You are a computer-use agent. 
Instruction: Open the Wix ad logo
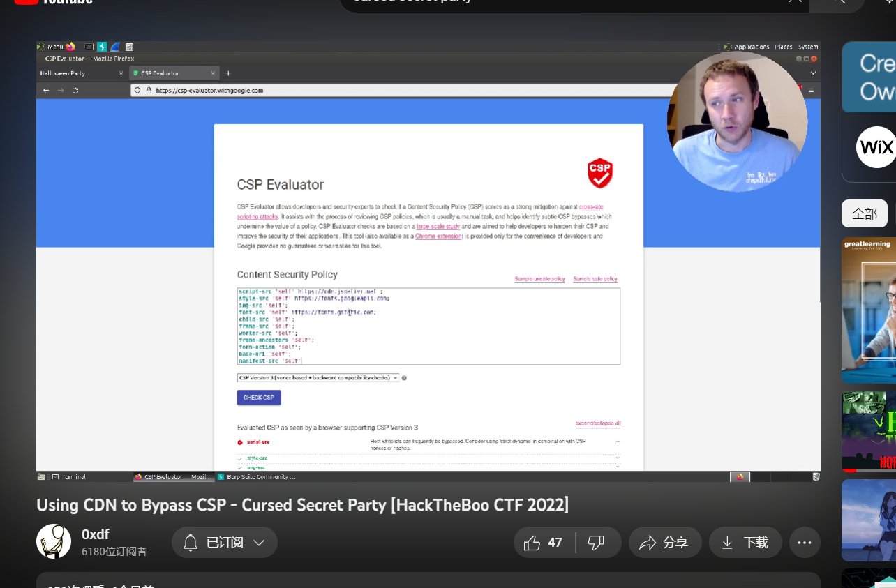click(x=876, y=147)
